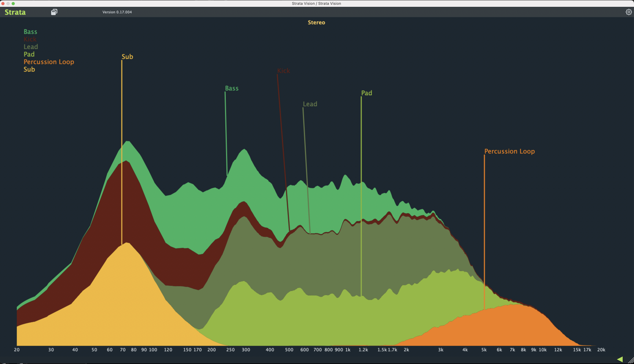Toggle Percussion Loop in the legend list
The width and height of the screenshot is (634, 364).
click(49, 62)
